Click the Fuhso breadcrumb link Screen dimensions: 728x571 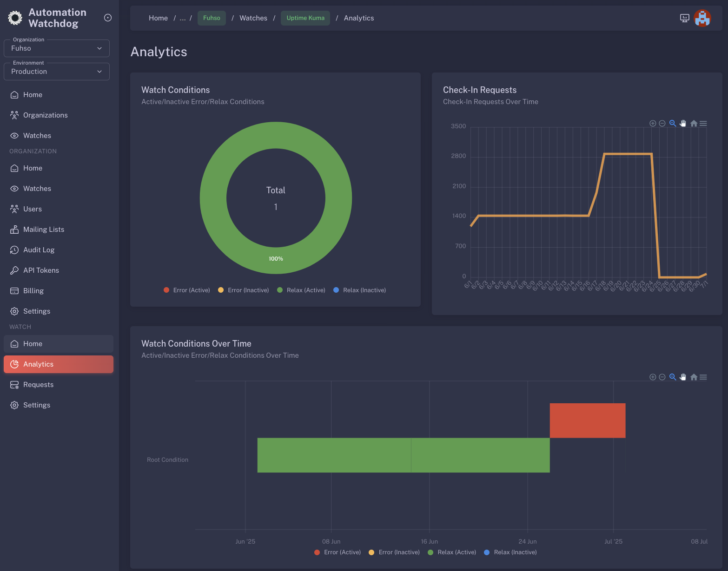[x=212, y=18]
